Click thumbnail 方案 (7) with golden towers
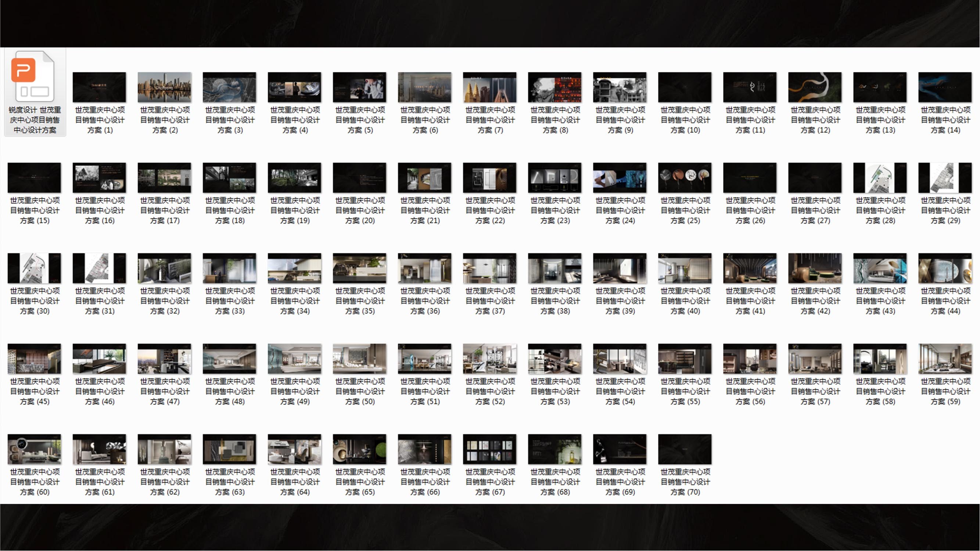 (489, 87)
